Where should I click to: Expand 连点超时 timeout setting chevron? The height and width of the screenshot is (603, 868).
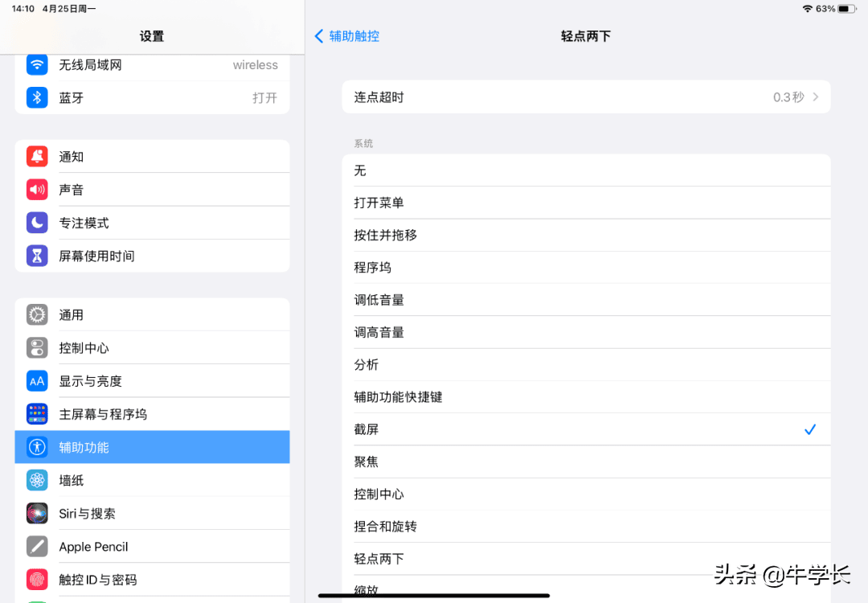tap(816, 97)
